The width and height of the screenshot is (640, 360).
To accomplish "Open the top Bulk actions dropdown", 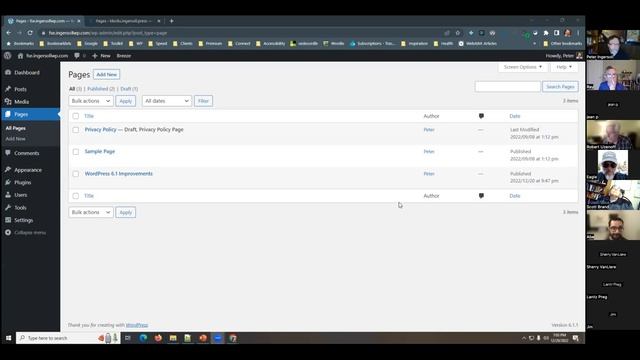I will pyautogui.click(x=91, y=101).
